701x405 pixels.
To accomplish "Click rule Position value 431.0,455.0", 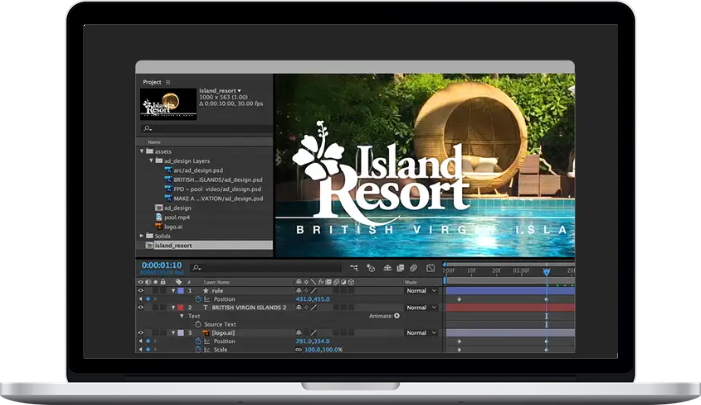I will [x=312, y=299].
